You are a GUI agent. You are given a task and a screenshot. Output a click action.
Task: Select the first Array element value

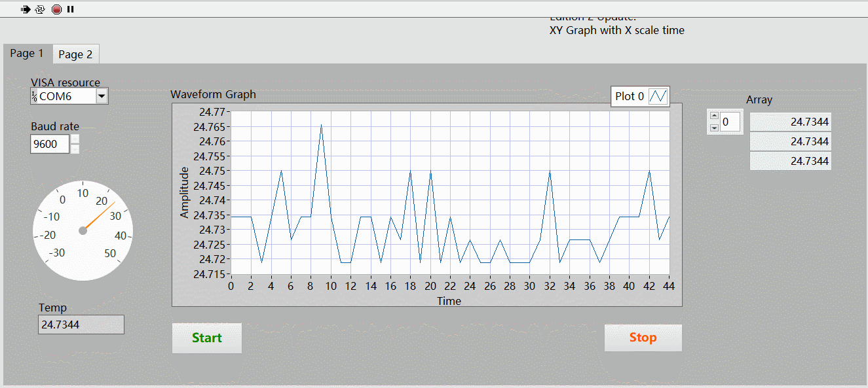[x=790, y=122]
